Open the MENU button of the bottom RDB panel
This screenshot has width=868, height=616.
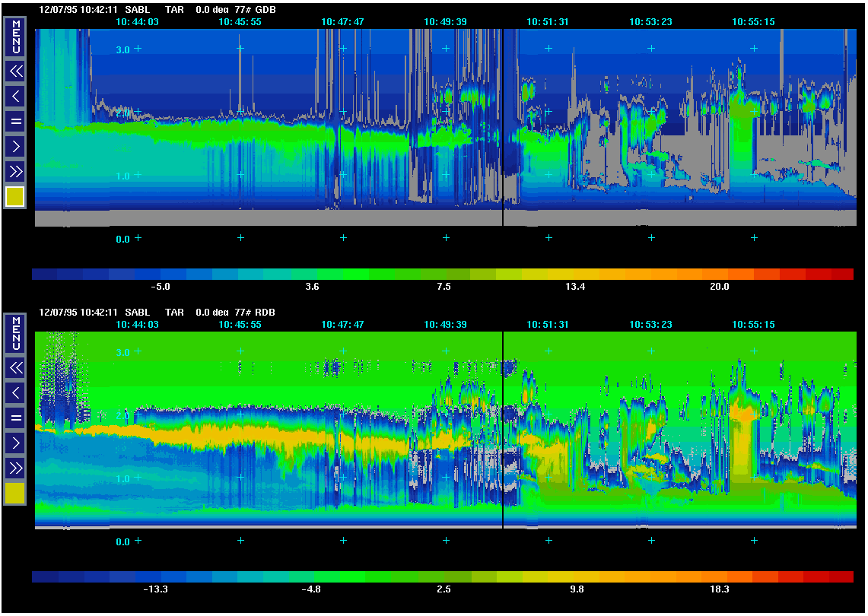[16, 333]
